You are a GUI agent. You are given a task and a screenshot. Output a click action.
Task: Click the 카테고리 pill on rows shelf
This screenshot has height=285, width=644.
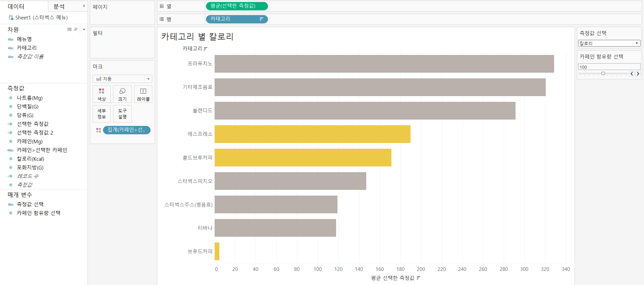coord(237,19)
